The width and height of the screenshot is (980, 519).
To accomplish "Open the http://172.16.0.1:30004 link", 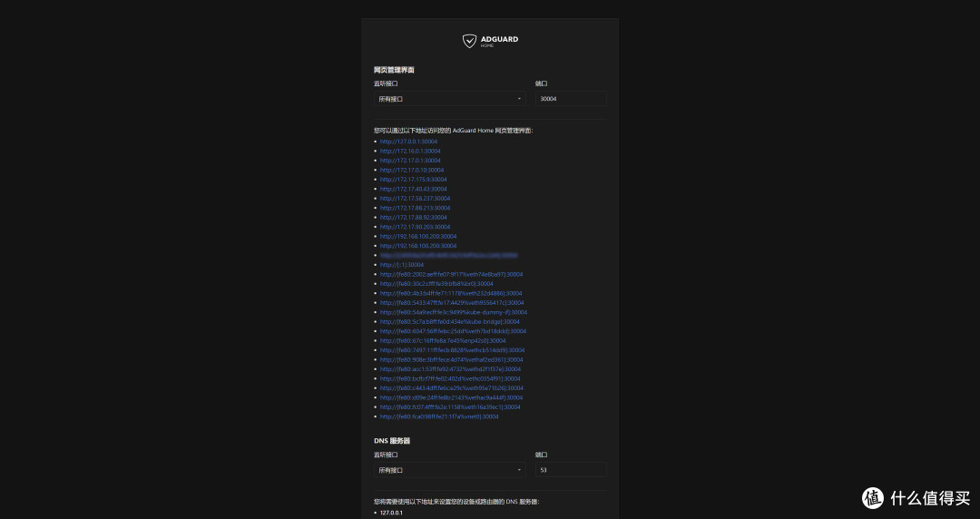I will [x=410, y=151].
